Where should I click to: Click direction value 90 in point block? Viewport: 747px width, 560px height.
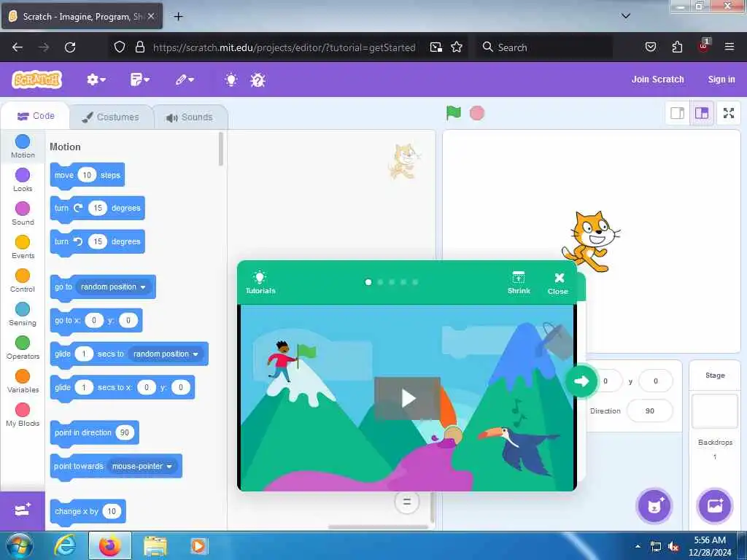(x=124, y=432)
